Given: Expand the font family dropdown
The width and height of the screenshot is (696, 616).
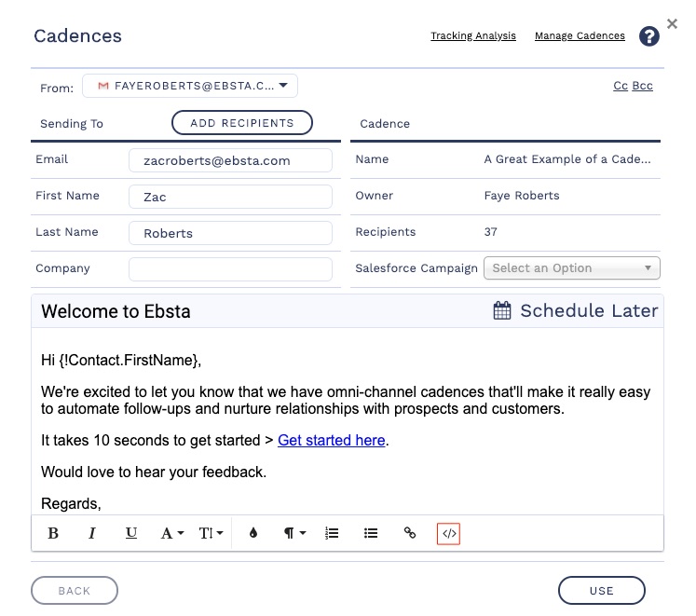Looking at the screenshot, I should coord(172,533).
